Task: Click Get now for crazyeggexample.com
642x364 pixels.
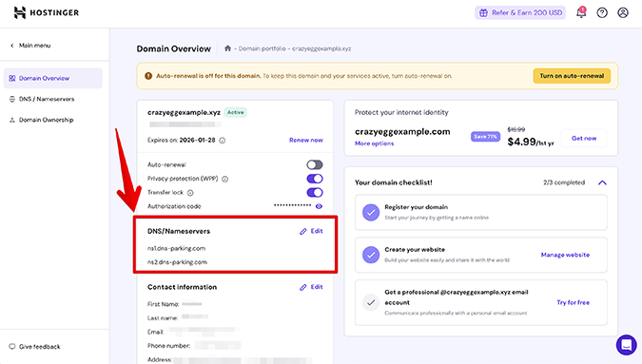Action: [x=584, y=138]
